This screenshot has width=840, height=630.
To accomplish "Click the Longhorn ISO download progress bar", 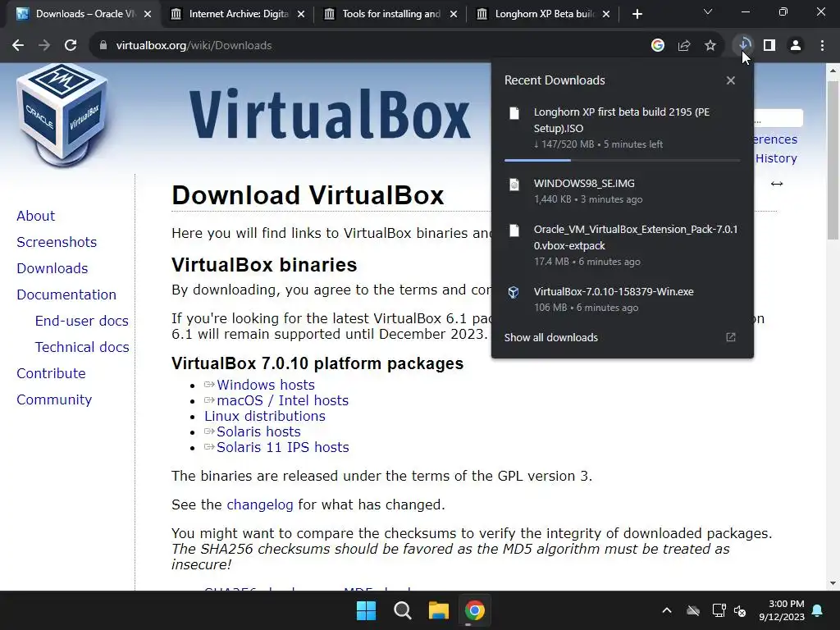I will pyautogui.click(x=622, y=160).
